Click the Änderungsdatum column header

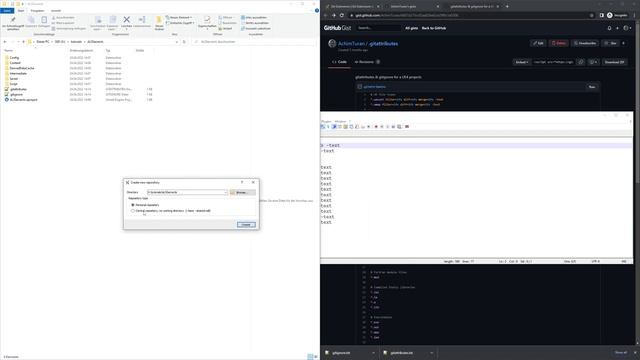81,50
